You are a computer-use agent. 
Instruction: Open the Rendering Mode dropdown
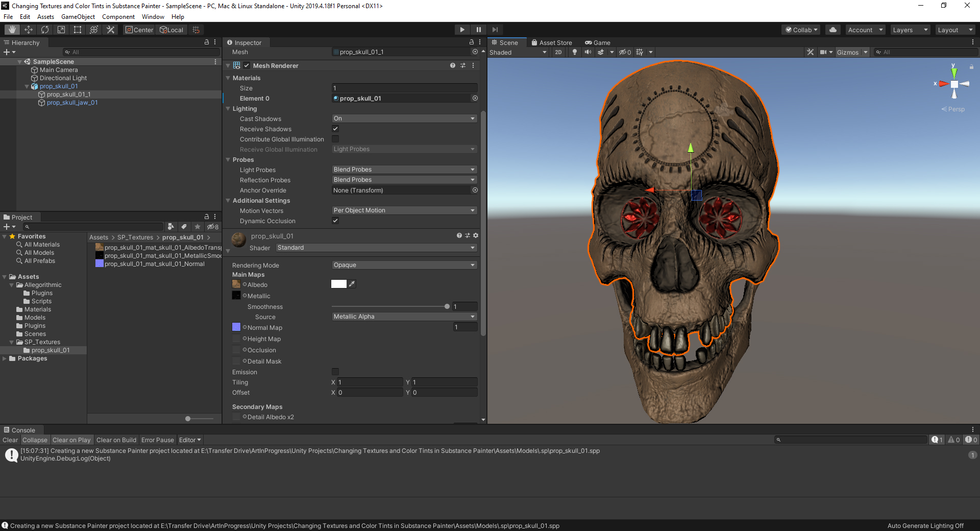[x=404, y=265]
